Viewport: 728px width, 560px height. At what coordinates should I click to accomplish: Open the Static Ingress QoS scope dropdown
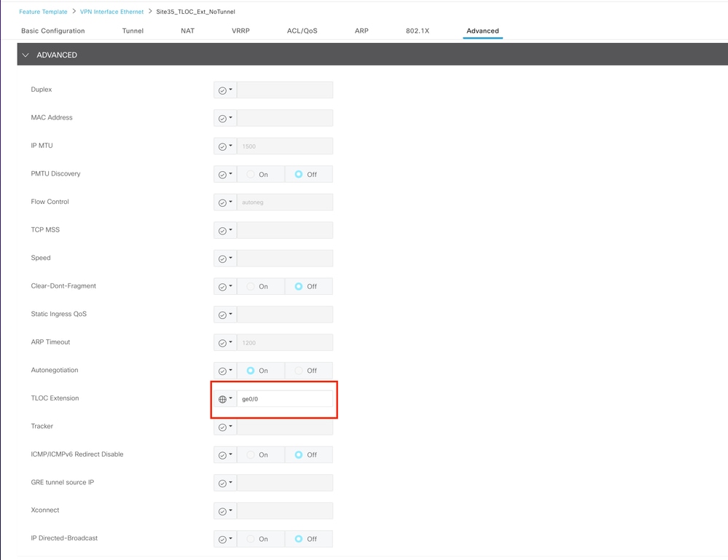225,315
